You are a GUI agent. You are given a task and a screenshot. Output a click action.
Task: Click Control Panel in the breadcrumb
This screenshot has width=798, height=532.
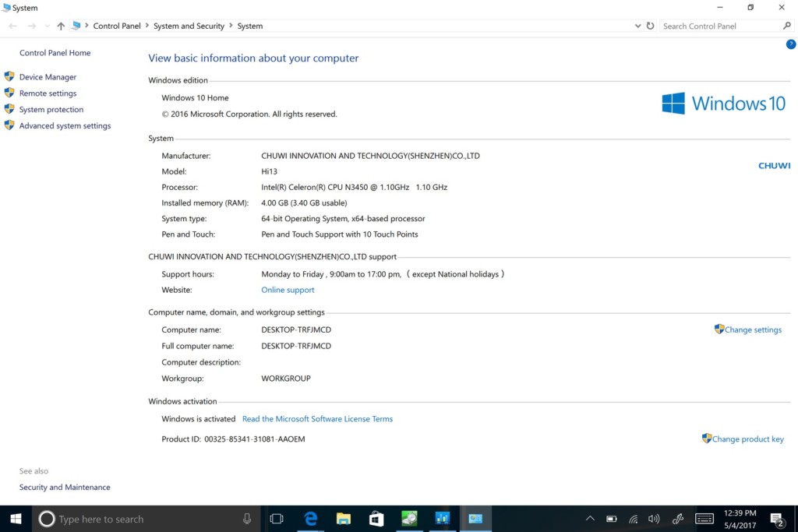(117, 26)
